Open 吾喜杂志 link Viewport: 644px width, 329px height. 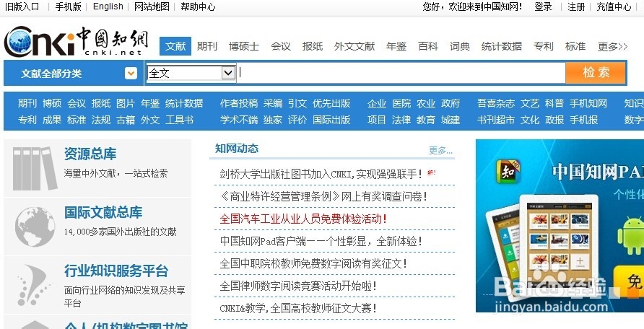(496, 103)
